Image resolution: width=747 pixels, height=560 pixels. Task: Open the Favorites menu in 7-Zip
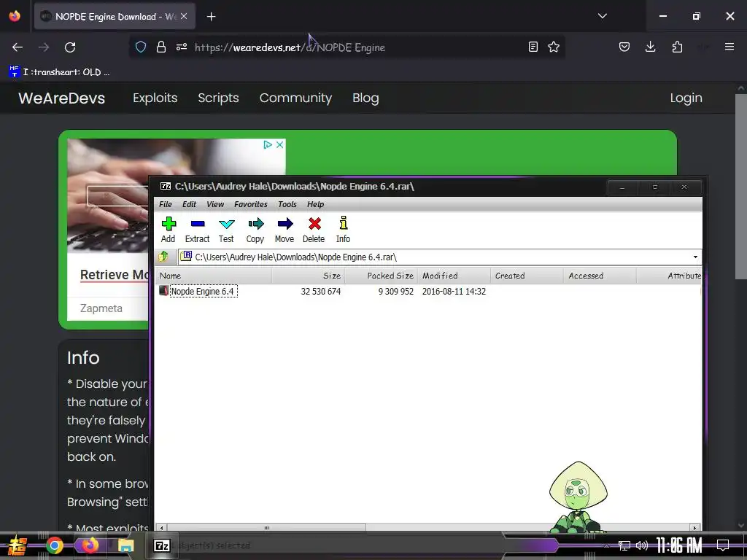(251, 204)
